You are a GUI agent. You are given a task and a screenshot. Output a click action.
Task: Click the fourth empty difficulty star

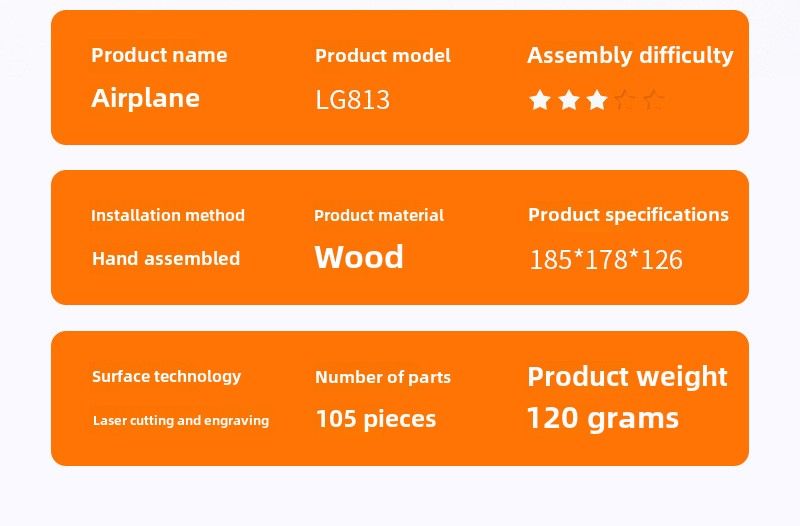(x=626, y=100)
